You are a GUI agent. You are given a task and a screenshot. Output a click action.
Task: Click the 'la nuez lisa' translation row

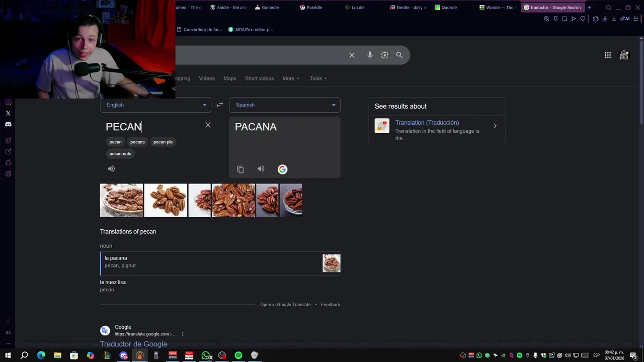(220, 286)
